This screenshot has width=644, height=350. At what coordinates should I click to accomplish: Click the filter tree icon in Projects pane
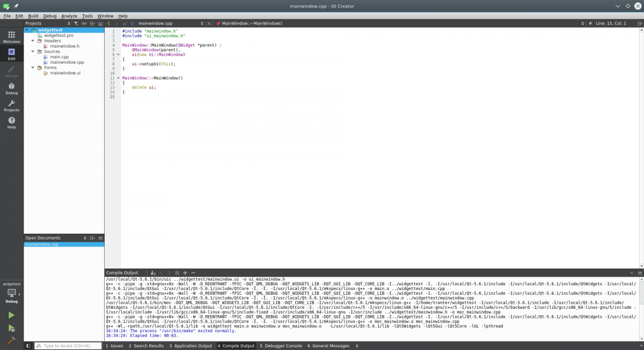pos(76,24)
